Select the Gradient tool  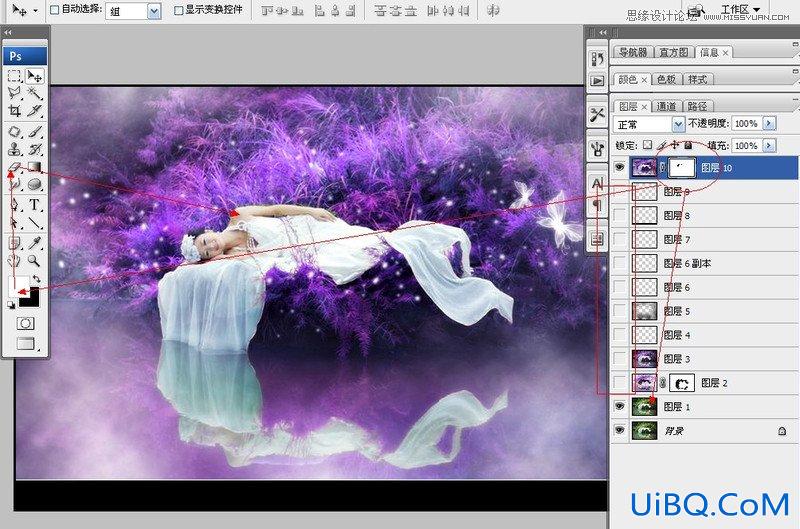pos(34,167)
